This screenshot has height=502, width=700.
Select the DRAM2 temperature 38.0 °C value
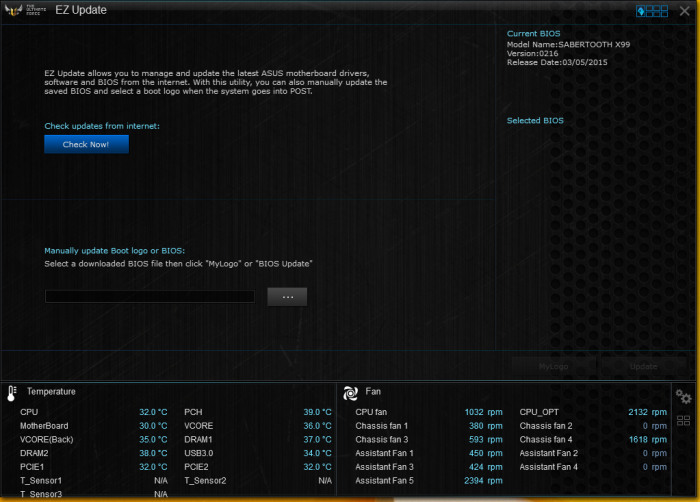[x=153, y=453]
